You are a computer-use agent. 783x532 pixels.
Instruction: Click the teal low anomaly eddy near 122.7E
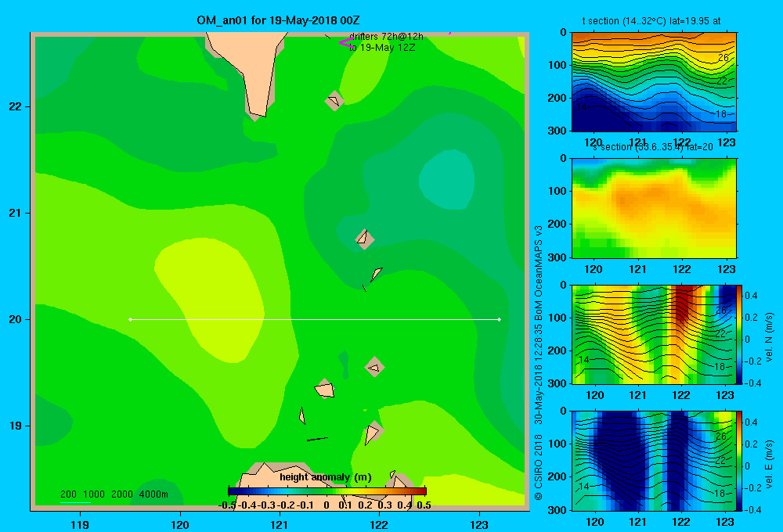pyautogui.click(x=446, y=180)
